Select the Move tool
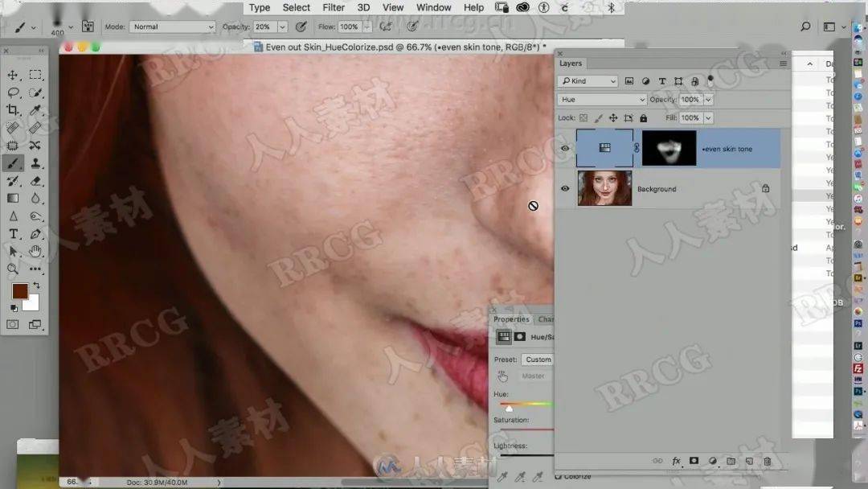The width and height of the screenshot is (868, 489). [x=13, y=75]
